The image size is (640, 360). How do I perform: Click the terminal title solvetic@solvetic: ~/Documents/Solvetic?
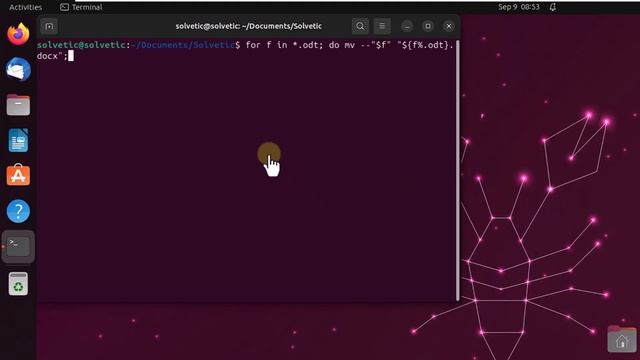pos(249,26)
